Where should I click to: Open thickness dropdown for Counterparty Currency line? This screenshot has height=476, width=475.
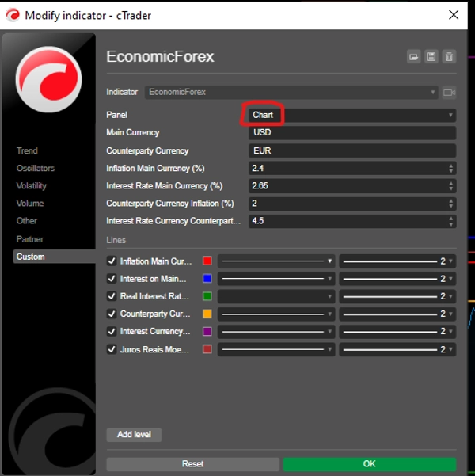point(397,314)
